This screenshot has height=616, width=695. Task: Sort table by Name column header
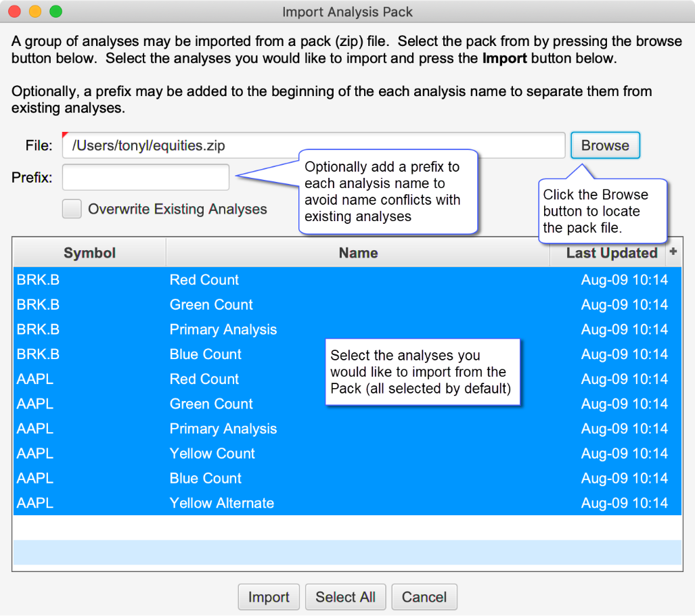(x=358, y=253)
